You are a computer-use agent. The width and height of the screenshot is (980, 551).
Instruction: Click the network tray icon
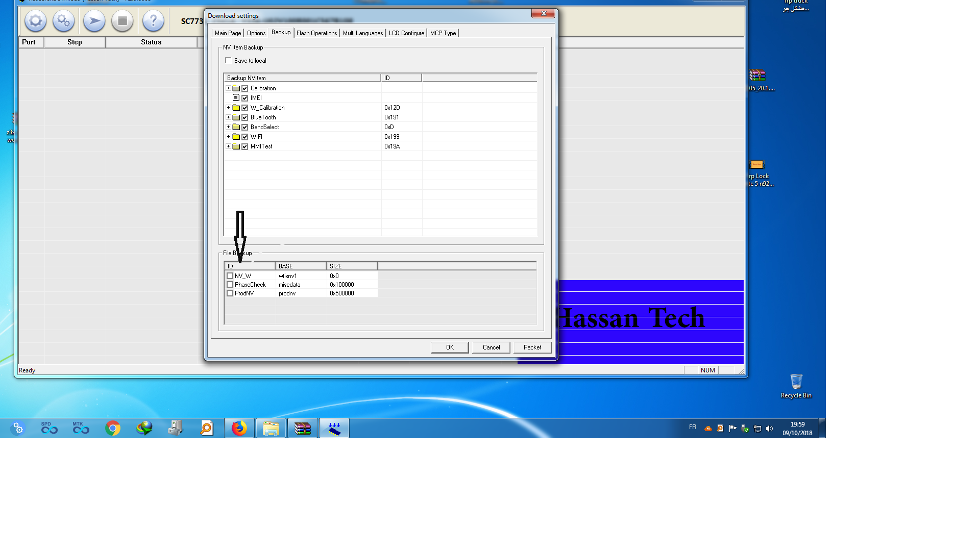point(757,429)
